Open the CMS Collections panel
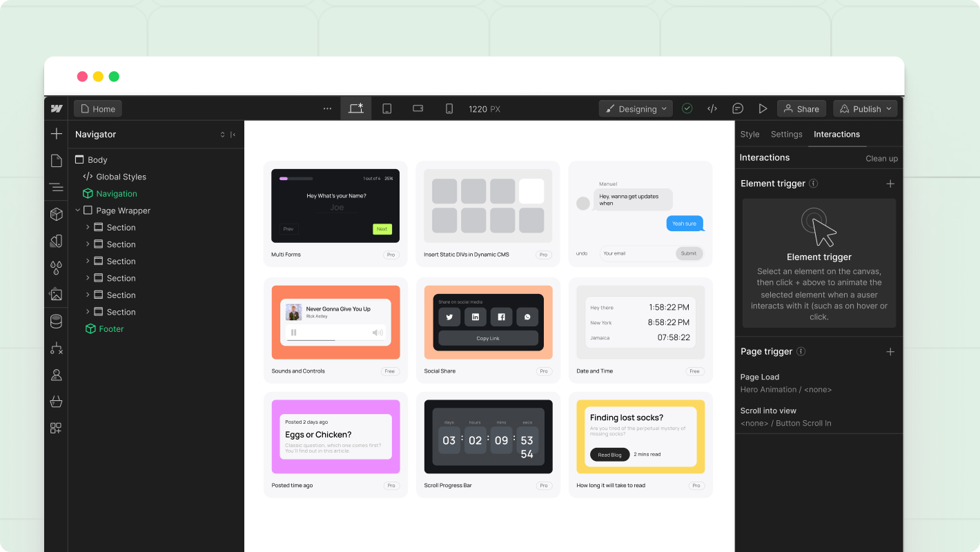The height and width of the screenshot is (552, 980). tap(55, 321)
